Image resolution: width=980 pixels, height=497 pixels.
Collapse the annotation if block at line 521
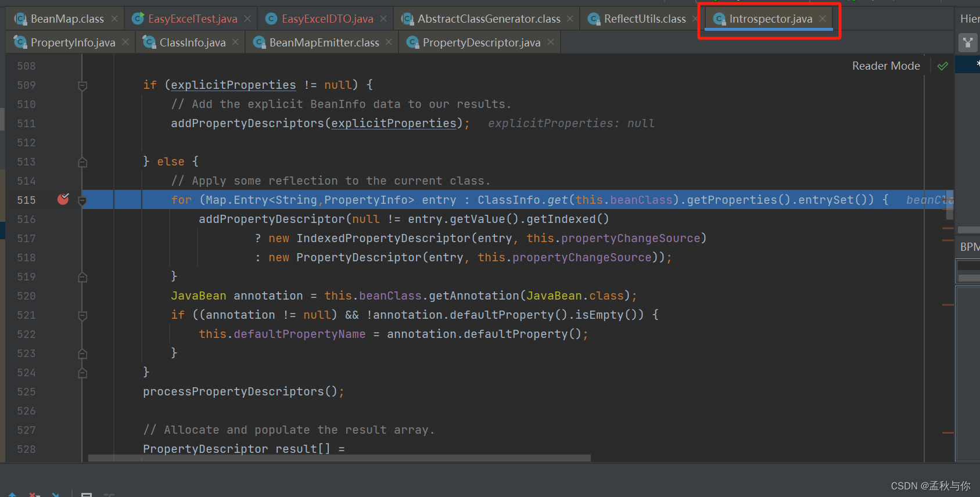coord(82,315)
